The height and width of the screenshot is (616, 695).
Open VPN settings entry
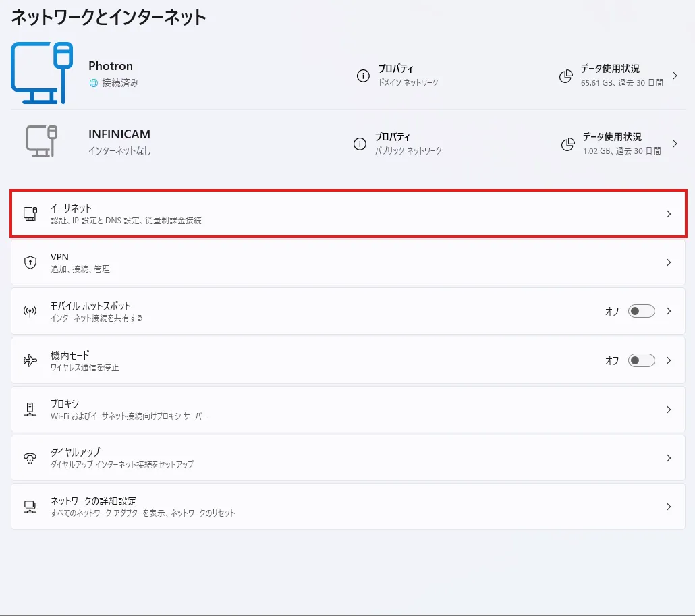pos(348,262)
